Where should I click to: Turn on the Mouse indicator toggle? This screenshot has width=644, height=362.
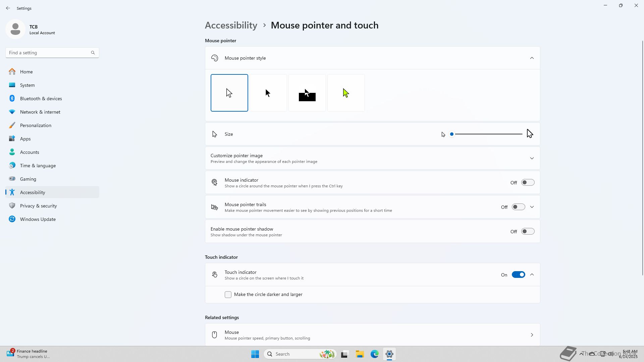527,183
